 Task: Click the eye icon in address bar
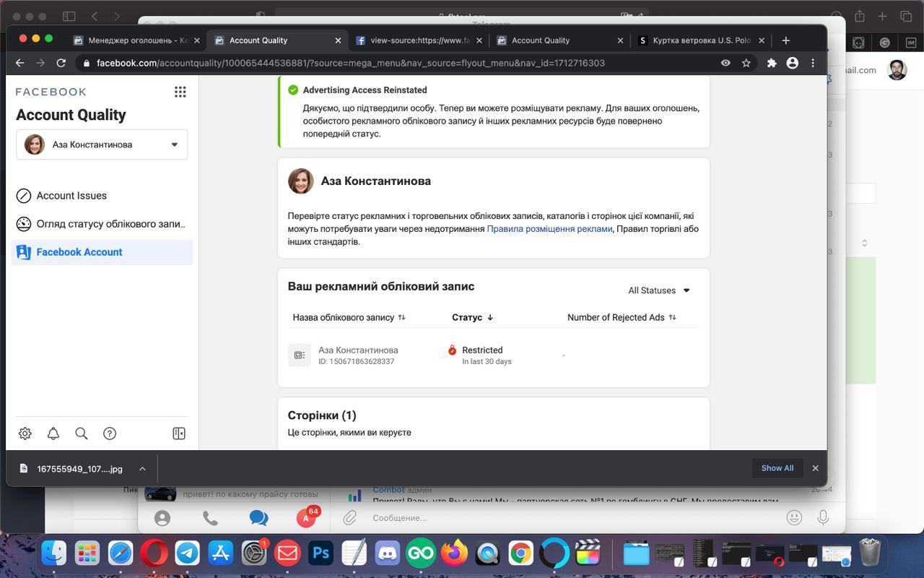(725, 63)
